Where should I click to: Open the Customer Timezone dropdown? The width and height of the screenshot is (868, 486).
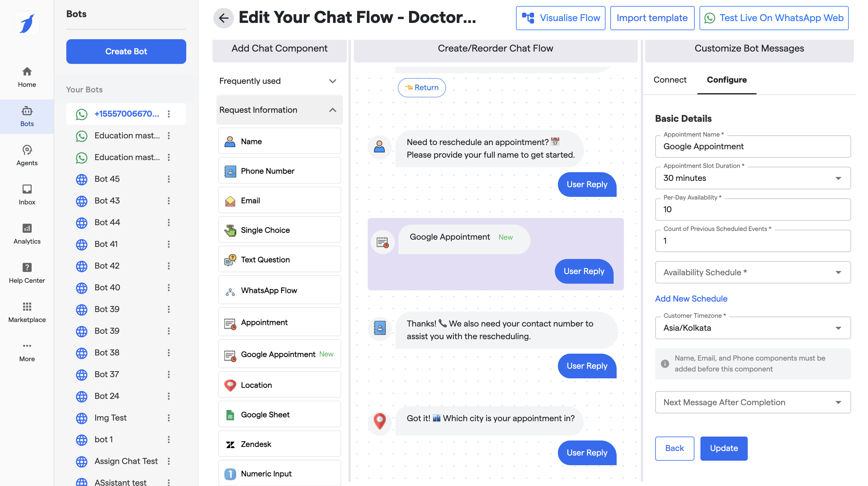pyautogui.click(x=753, y=328)
